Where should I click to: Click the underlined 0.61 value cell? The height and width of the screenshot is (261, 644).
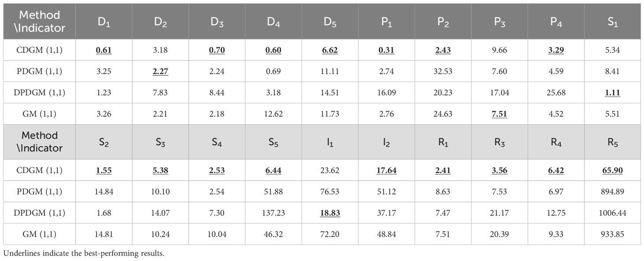click(104, 50)
